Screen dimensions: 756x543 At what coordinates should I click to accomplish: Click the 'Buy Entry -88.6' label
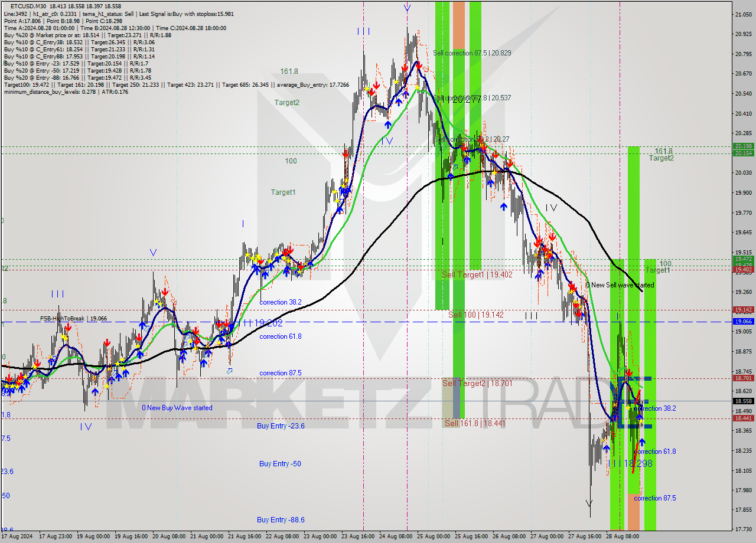click(x=281, y=520)
